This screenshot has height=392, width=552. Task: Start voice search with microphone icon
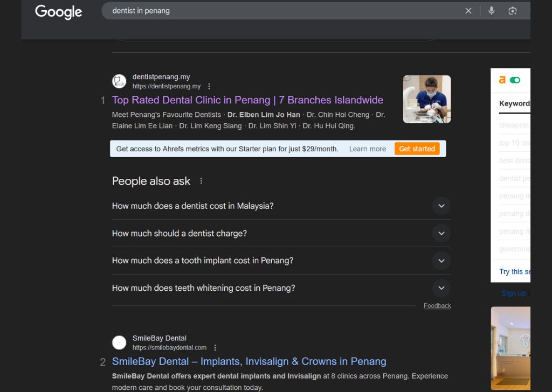pos(492,11)
